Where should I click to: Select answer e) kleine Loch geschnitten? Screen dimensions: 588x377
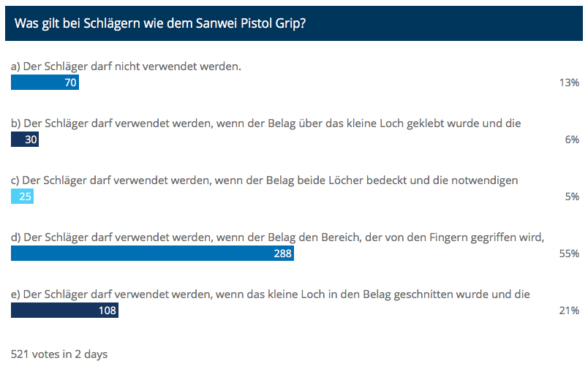[271, 294]
